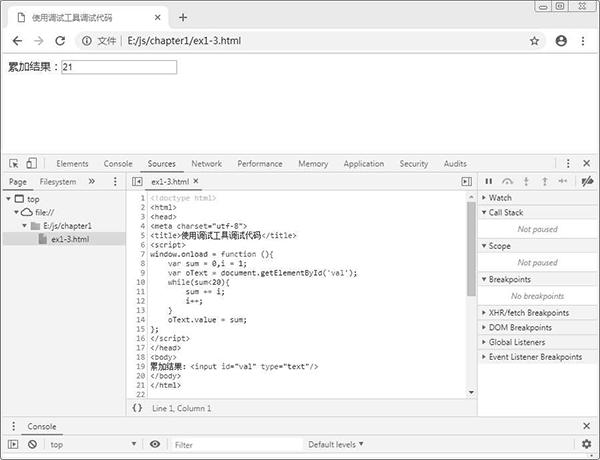Expand Event Listener Breakpoints section
Viewport: 600px width, 460px height.
coord(537,357)
